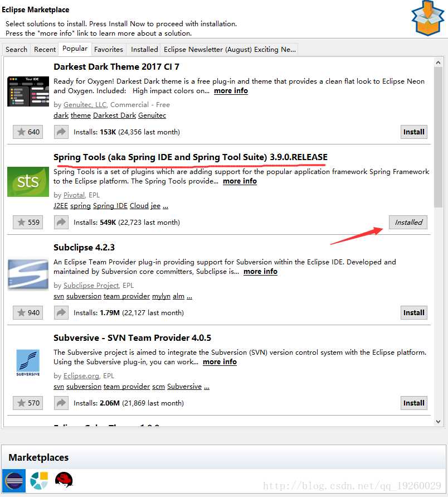
Task: Switch to the Favorites tab
Action: click(x=109, y=49)
